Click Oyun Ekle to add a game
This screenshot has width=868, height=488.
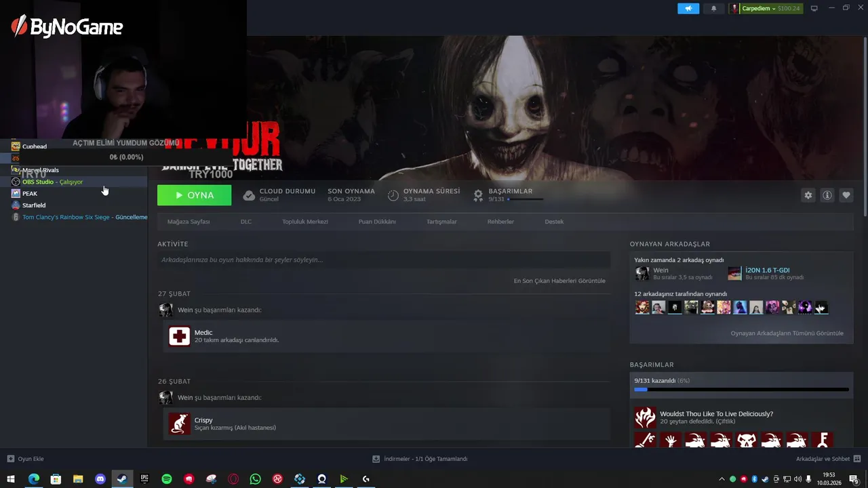pyautogui.click(x=26, y=459)
